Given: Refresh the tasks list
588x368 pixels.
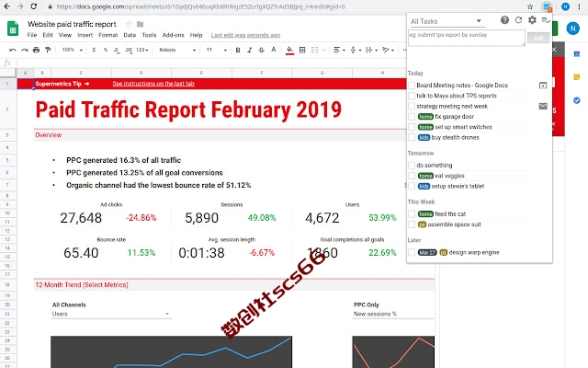Looking at the screenshot, I should [518, 20].
